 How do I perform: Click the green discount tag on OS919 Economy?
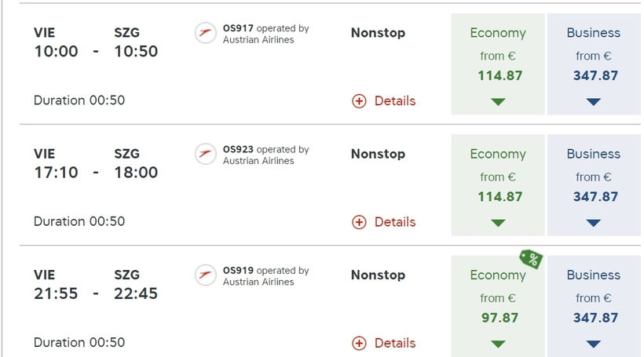[531, 259]
